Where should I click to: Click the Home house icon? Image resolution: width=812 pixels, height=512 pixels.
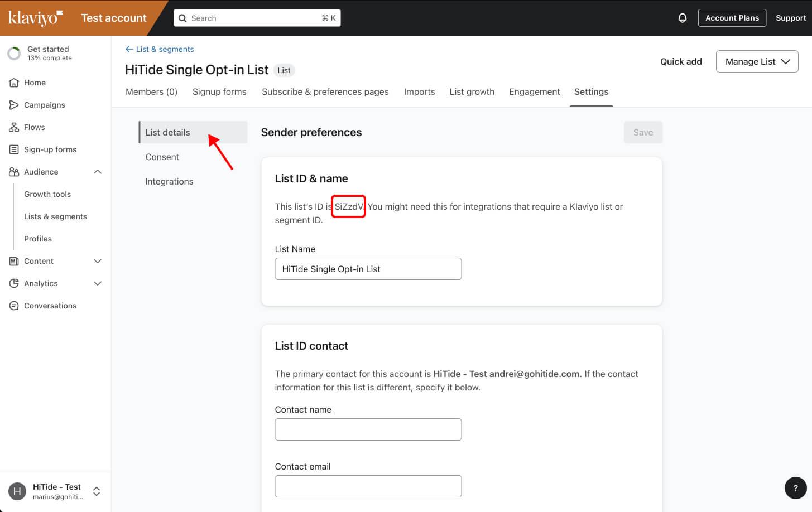[14, 83]
